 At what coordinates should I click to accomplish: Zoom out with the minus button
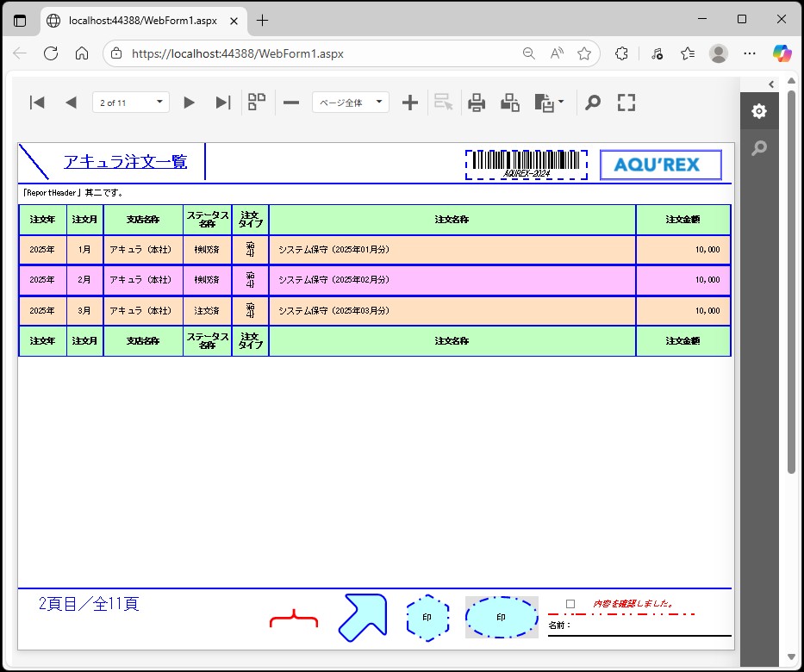click(x=291, y=103)
